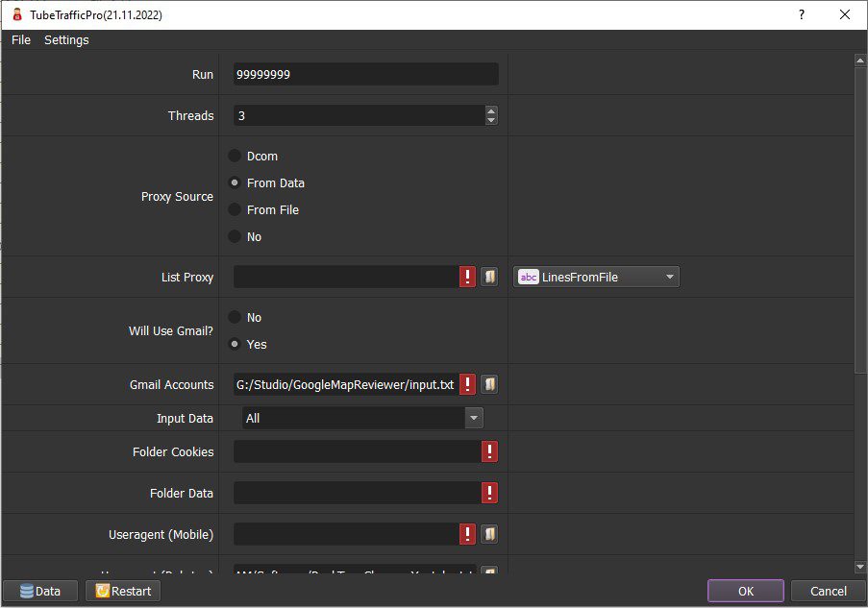Confirm with the OK button
Screen dimensions: 868x608
746,591
